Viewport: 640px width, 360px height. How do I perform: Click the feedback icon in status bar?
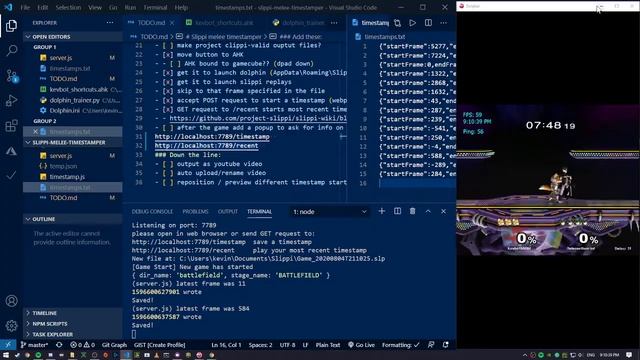pos(431,345)
